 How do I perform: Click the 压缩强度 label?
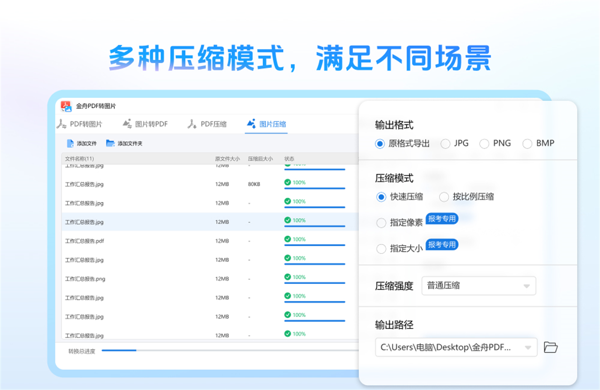pyautogui.click(x=394, y=286)
